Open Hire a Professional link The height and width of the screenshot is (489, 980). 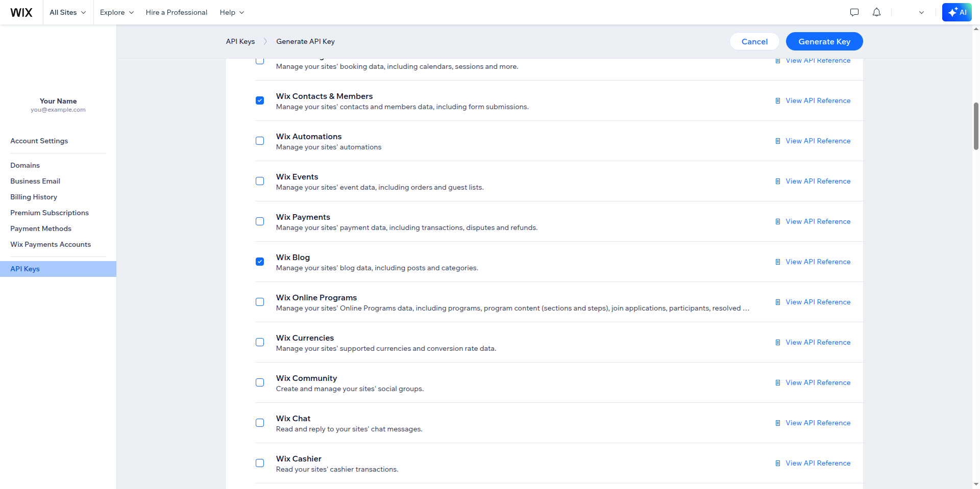(177, 12)
